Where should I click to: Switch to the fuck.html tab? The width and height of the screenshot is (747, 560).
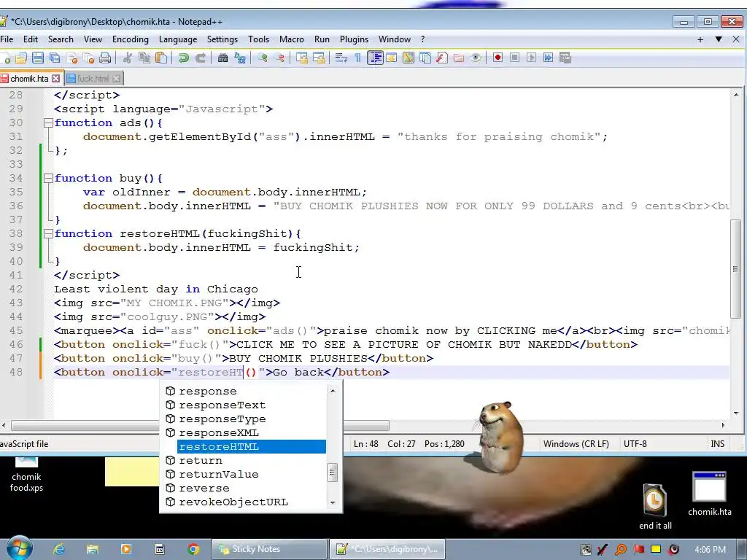coord(93,79)
